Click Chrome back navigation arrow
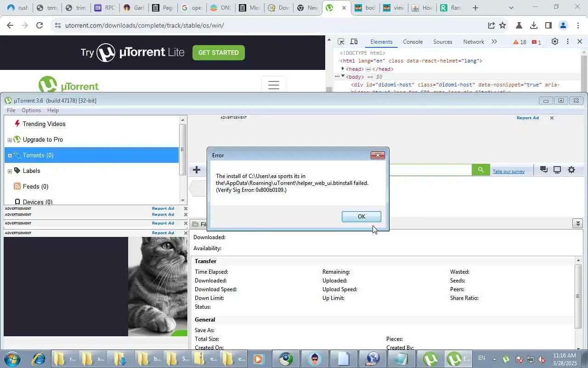Screen dimensions: 588x368 click(10, 25)
